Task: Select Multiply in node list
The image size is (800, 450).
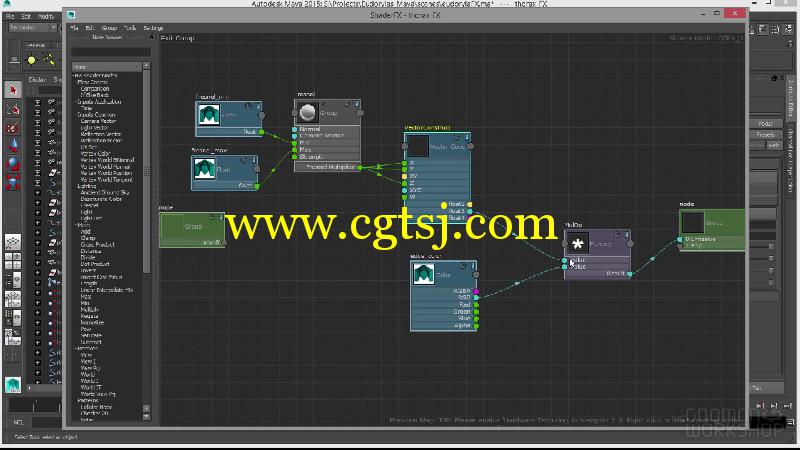Action: [90, 310]
